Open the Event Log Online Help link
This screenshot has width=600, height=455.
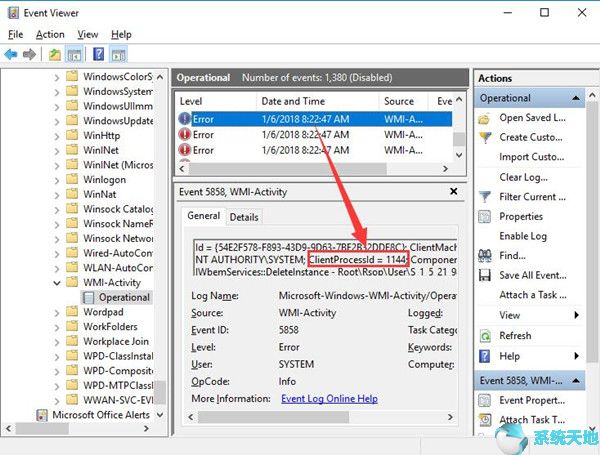[329, 398]
